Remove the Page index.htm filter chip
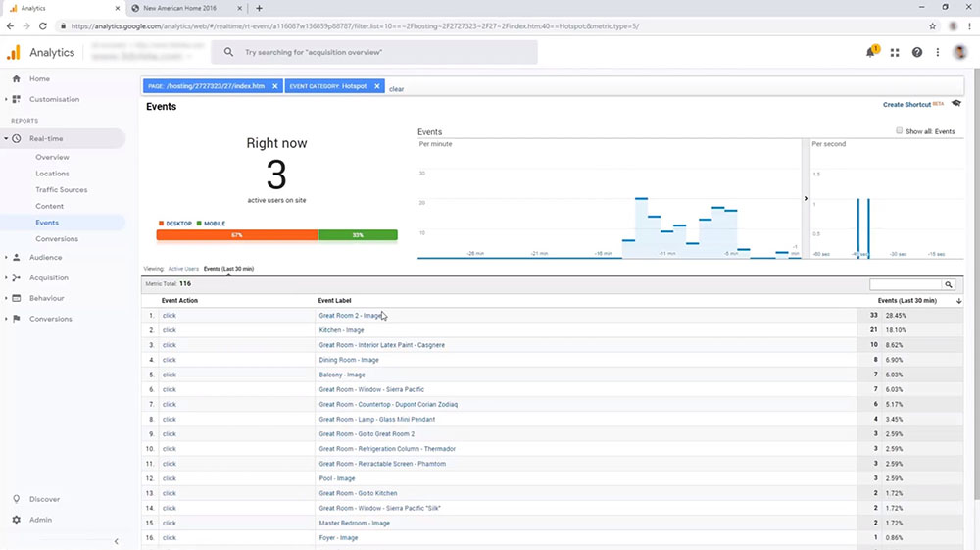Viewport: 980px width, 550px height. click(x=274, y=86)
